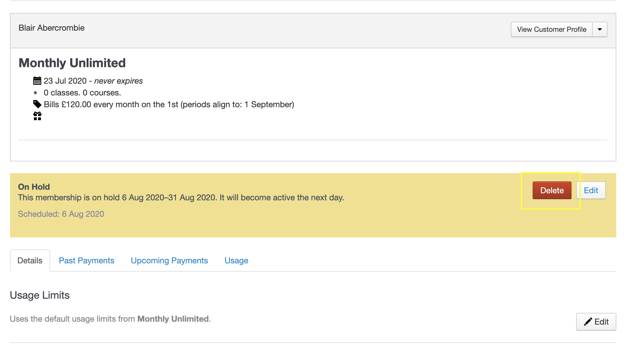
Task: Click bold Monthly Unlimited in usage limits description
Action: (x=173, y=319)
